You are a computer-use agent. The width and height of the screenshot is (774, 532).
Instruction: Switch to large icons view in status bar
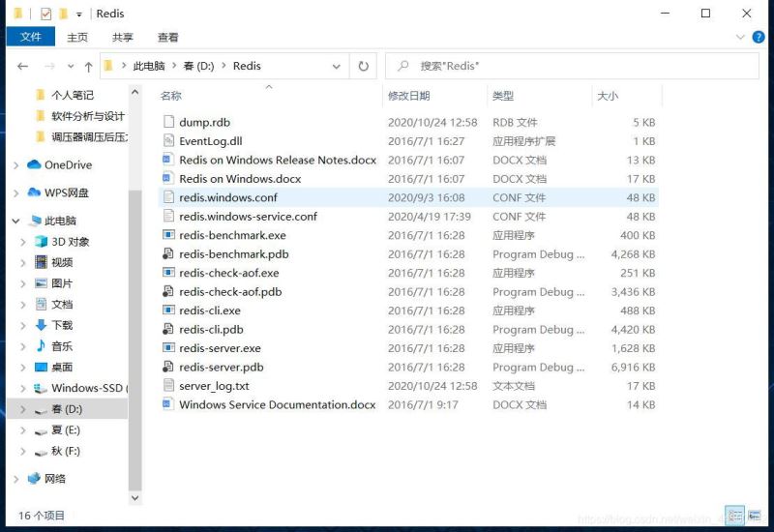tap(755, 516)
